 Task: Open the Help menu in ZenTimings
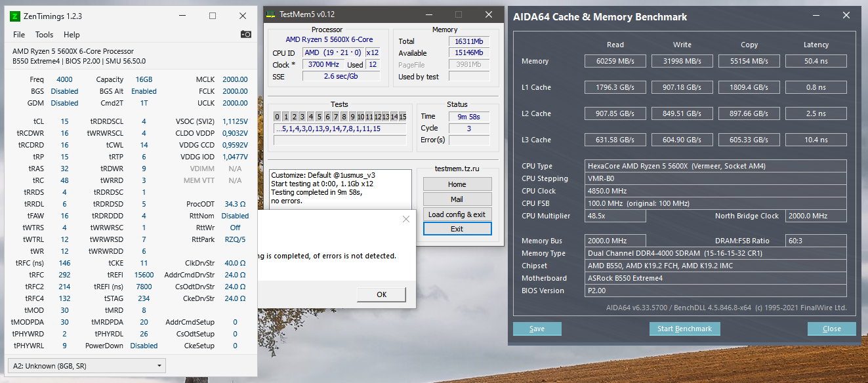point(72,35)
